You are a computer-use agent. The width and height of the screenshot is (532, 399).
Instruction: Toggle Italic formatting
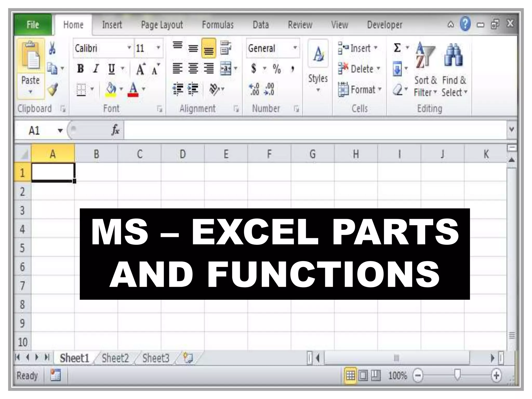pyautogui.click(x=96, y=69)
